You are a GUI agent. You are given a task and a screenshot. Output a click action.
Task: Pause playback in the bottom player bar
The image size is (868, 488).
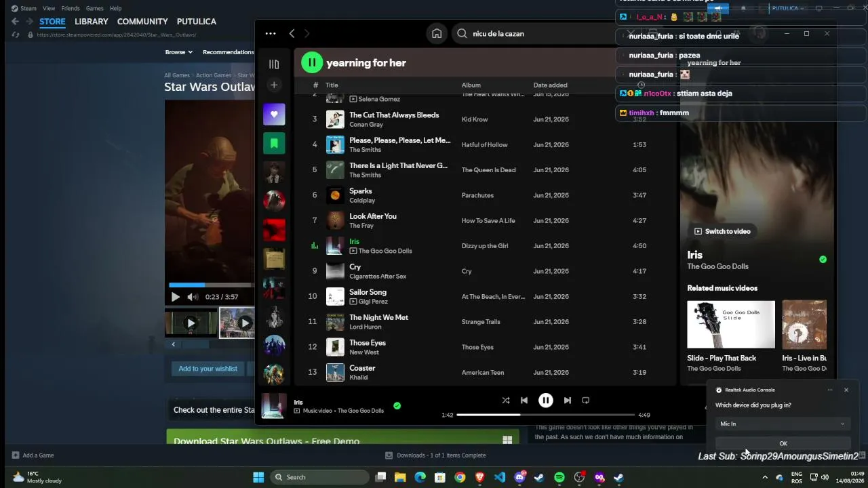[x=546, y=400]
